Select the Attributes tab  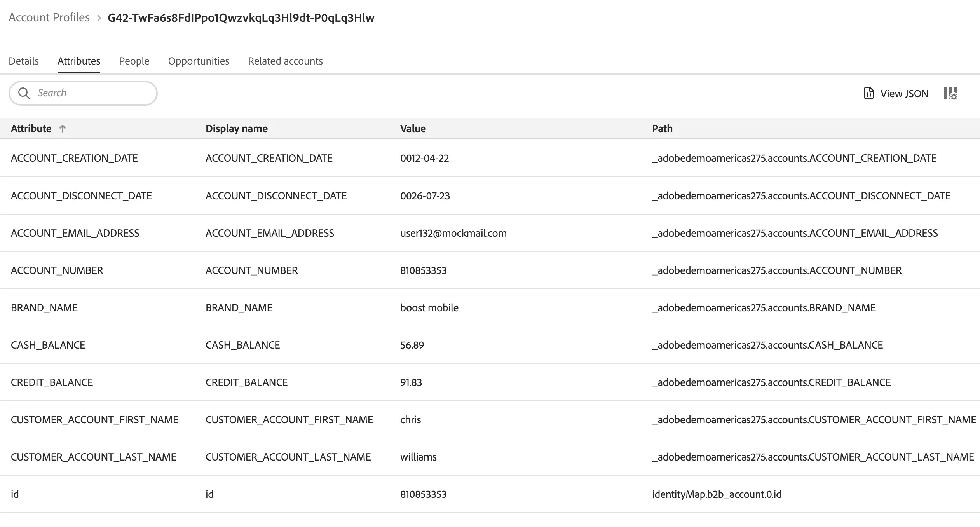click(x=79, y=61)
